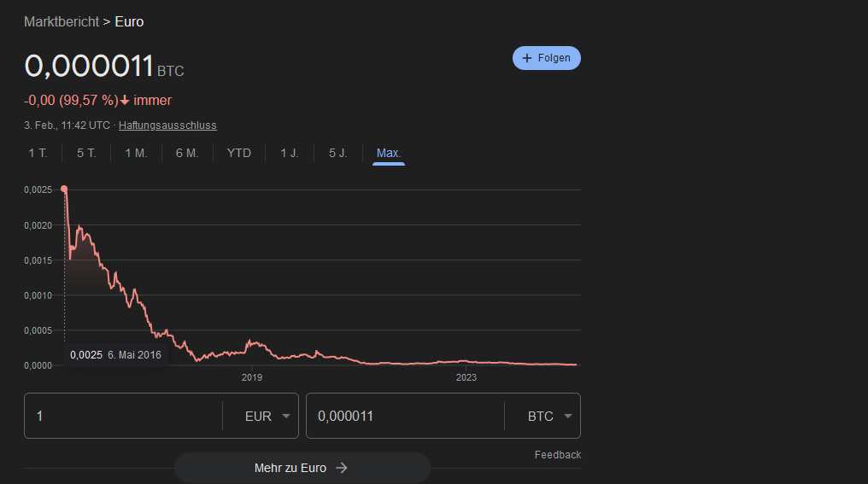Open the Haftungsausschluss disclaimer link
Viewport: 868px width, 484px height.
click(x=167, y=125)
